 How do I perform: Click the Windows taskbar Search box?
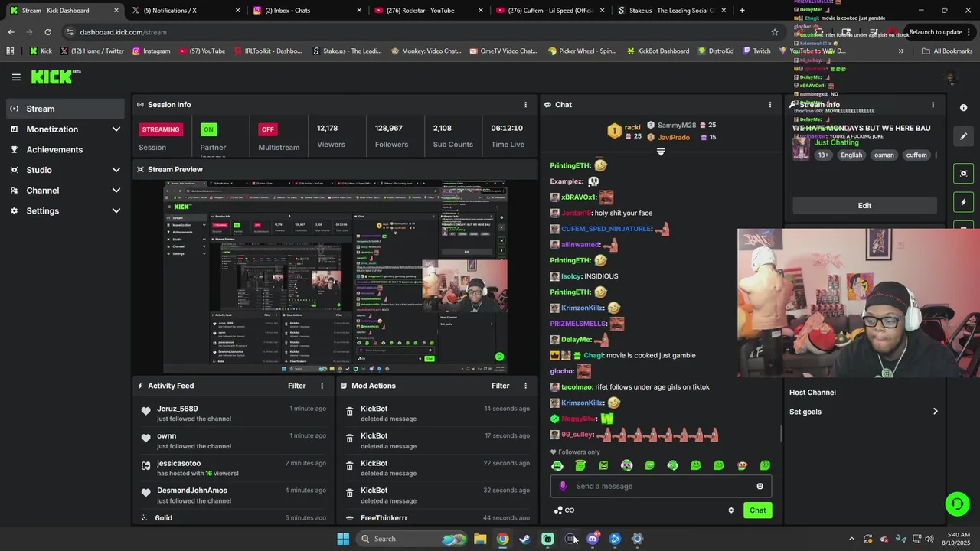pyautogui.click(x=412, y=539)
